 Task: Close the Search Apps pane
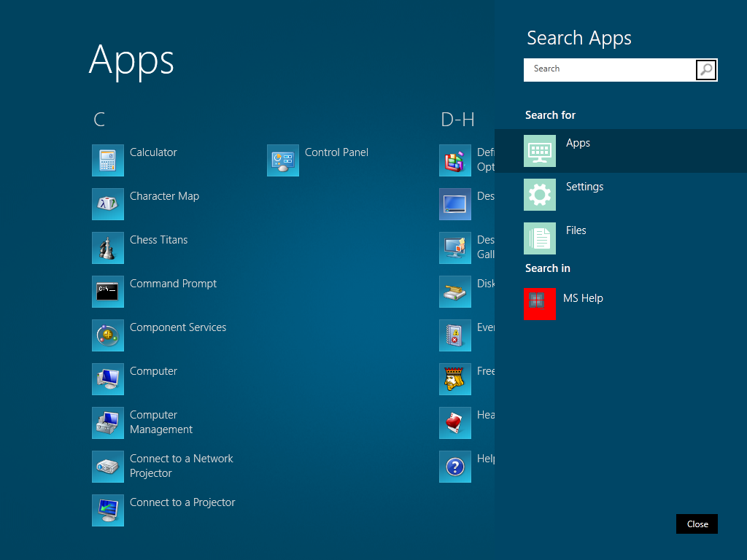697,524
